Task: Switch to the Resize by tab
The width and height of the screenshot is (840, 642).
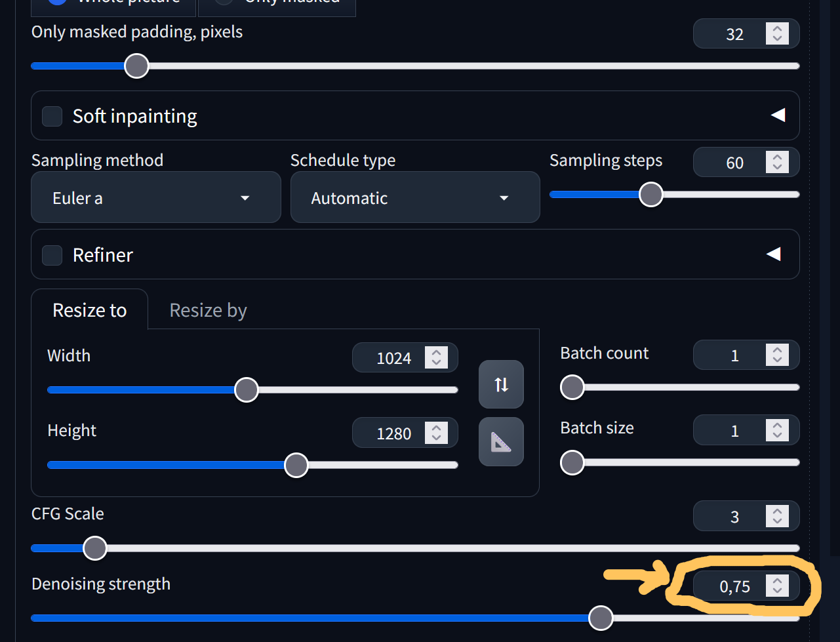Action: point(208,310)
